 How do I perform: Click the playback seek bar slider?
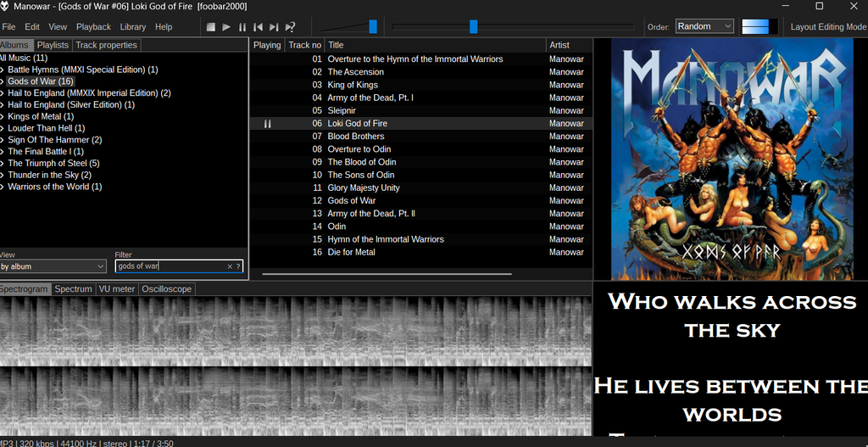[473, 27]
